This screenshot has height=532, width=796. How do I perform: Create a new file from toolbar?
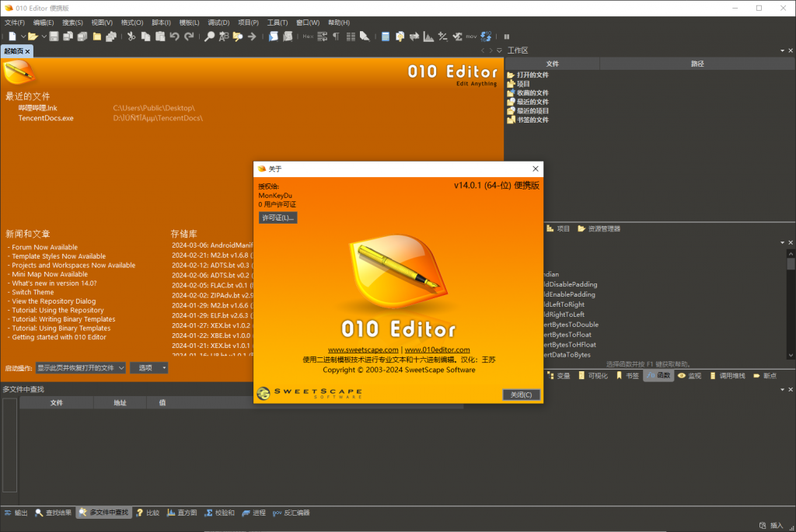[12, 37]
